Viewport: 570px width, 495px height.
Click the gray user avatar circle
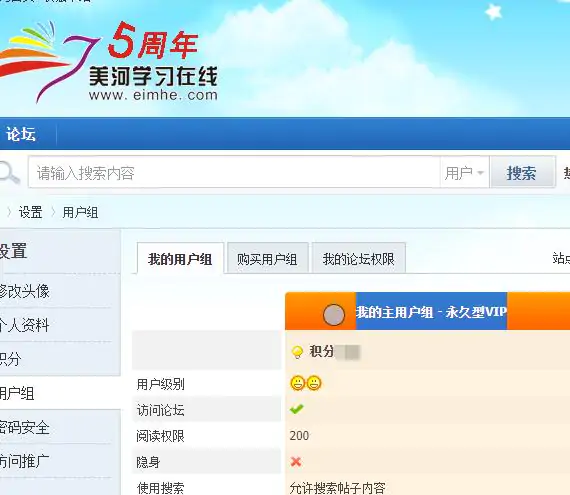[334, 314]
